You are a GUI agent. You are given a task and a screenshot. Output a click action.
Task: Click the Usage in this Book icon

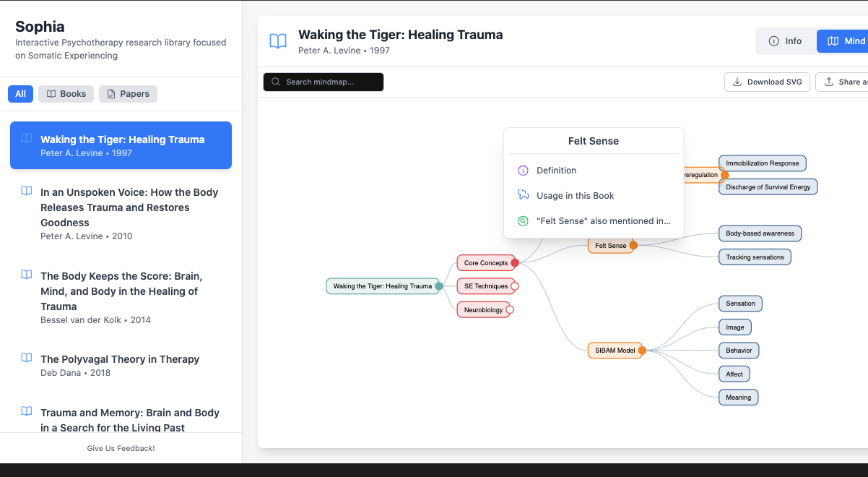tap(523, 195)
